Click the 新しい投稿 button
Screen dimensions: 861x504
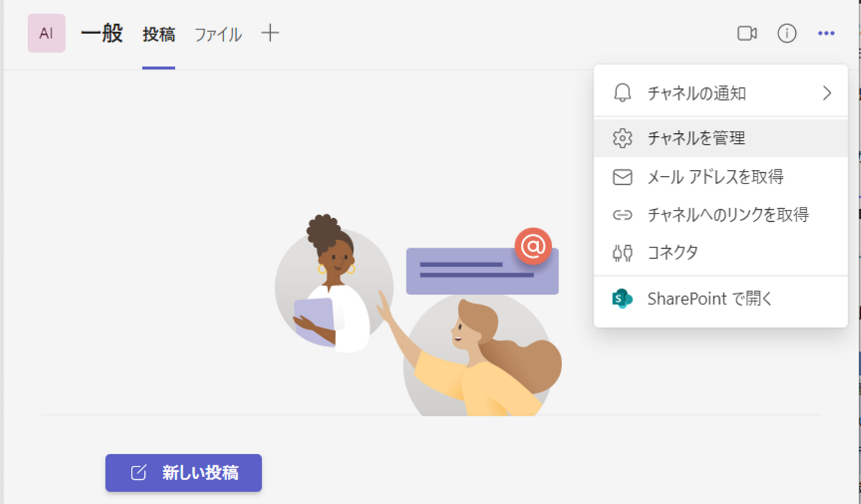click(184, 473)
